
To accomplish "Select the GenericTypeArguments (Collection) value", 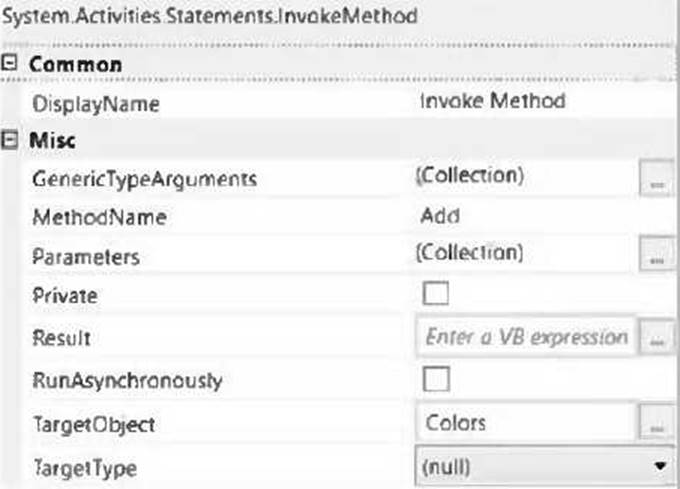I will (x=469, y=176).
